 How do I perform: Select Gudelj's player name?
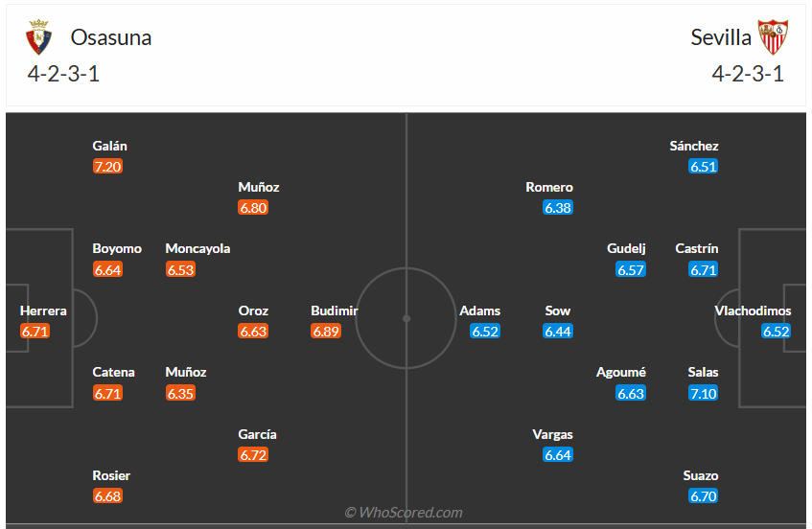click(x=626, y=248)
